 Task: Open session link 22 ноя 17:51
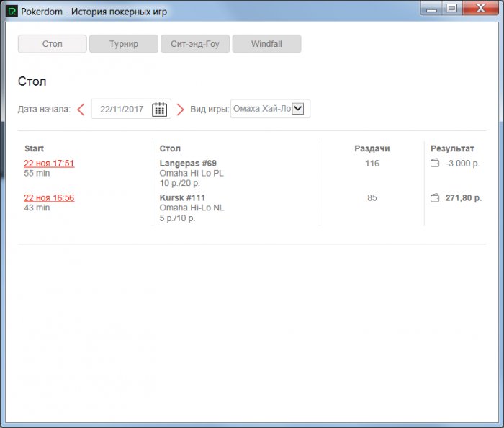point(49,164)
